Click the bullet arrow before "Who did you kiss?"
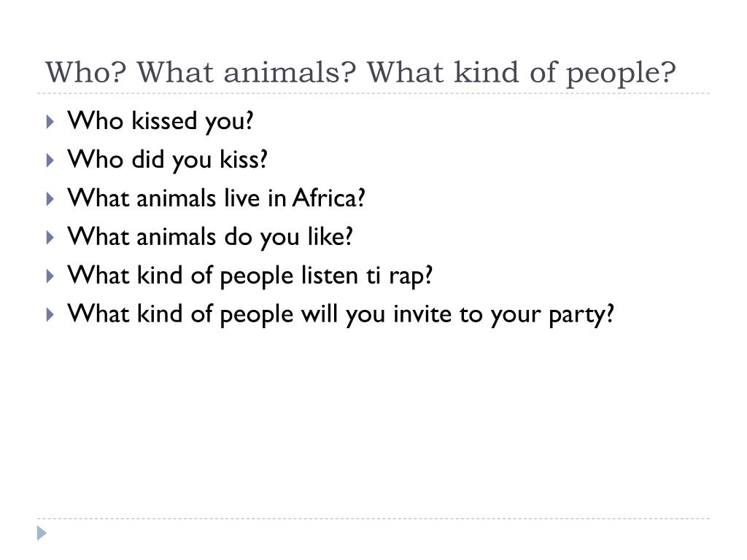The width and height of the screenshot is (747, 560). point(50,160)
